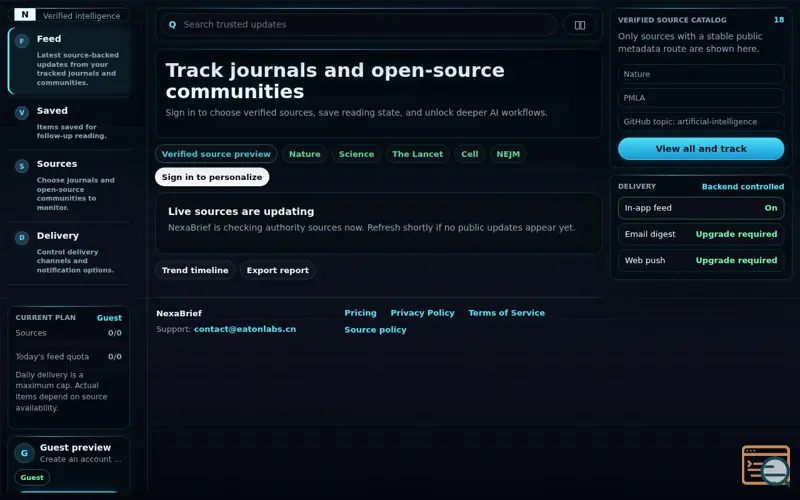
Task: Click the N logo icon
Action: pyautogui.click(x=24, y=15)
